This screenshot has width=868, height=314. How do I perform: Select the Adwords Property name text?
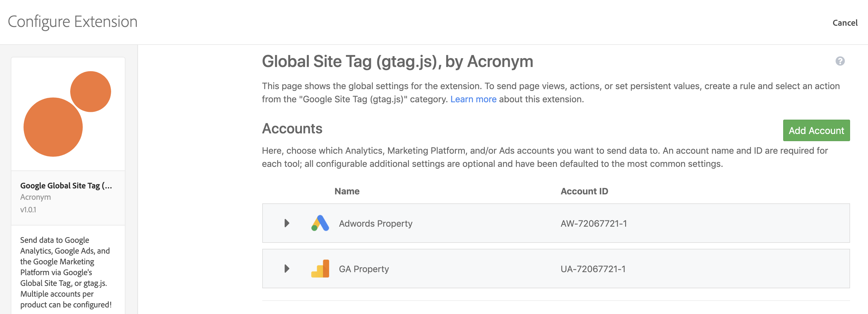tap(375, 223)
